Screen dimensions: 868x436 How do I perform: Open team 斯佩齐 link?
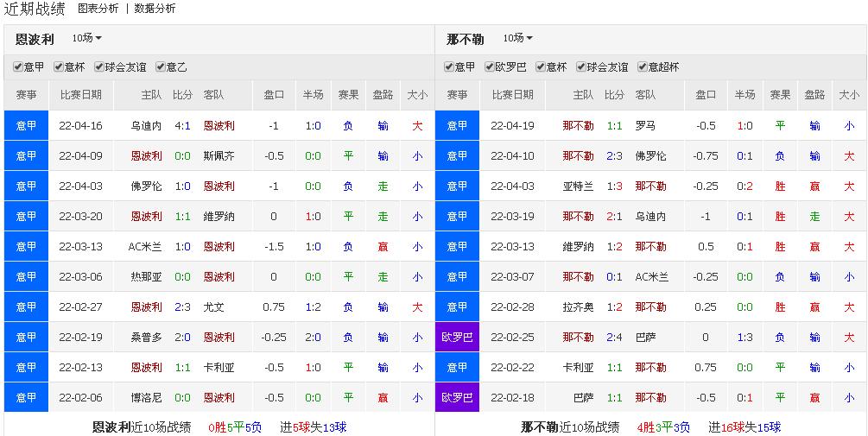219,156
